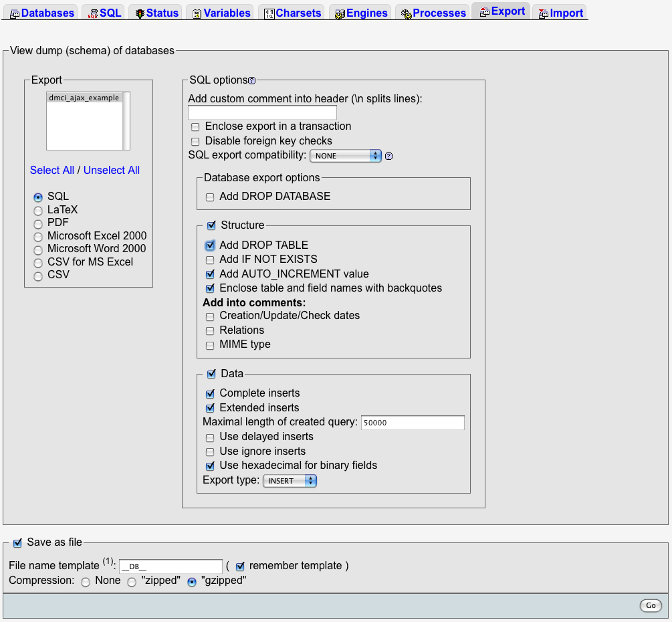Click the help icon beside SQL options
Viewport: 672px width, 622px height.
point(252,80)
